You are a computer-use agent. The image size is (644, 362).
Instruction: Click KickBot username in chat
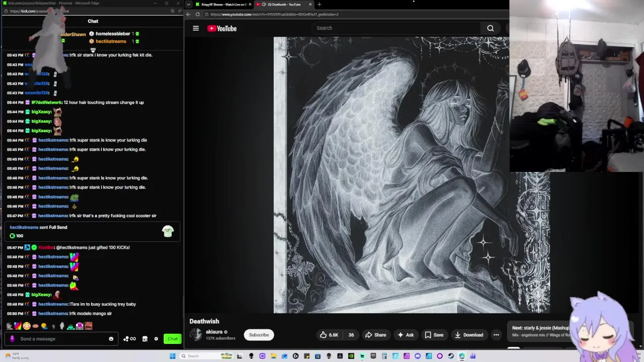click(46, 247)
